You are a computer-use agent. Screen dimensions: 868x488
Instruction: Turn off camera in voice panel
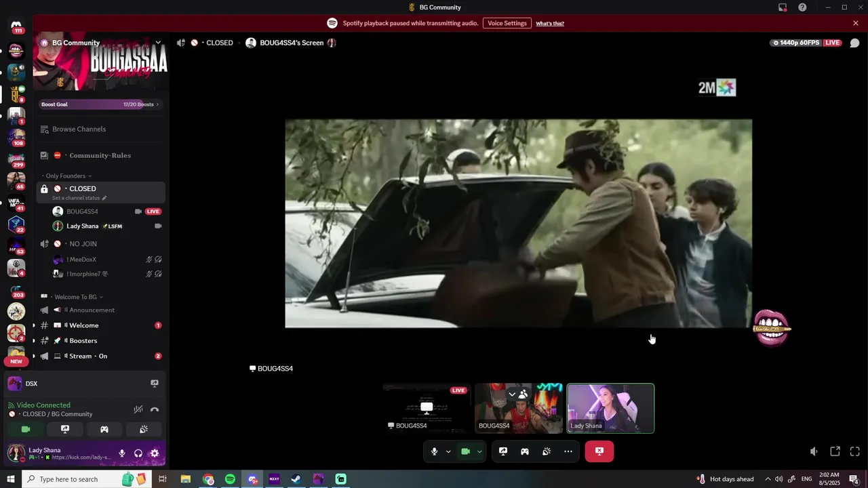[26, 429]
